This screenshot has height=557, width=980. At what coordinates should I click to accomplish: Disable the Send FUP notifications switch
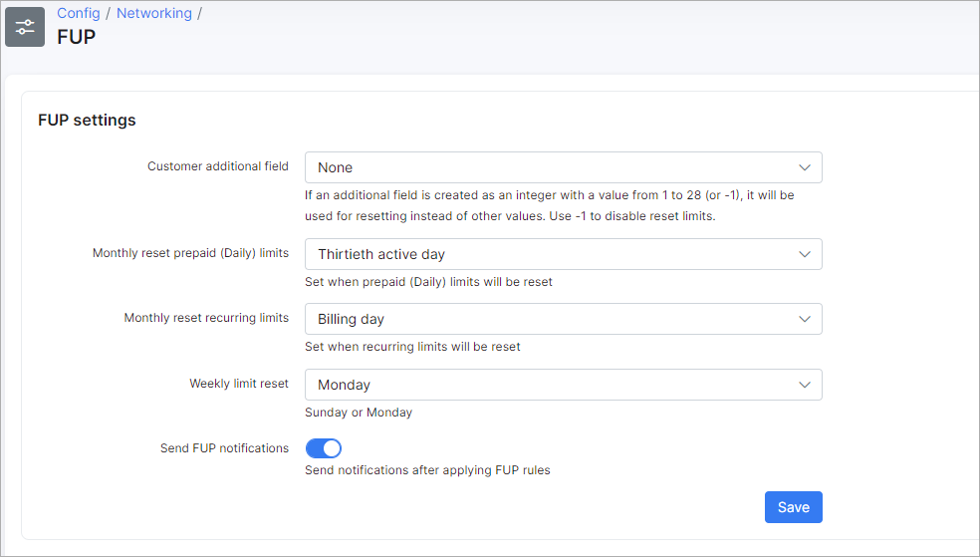pos(324,448)
